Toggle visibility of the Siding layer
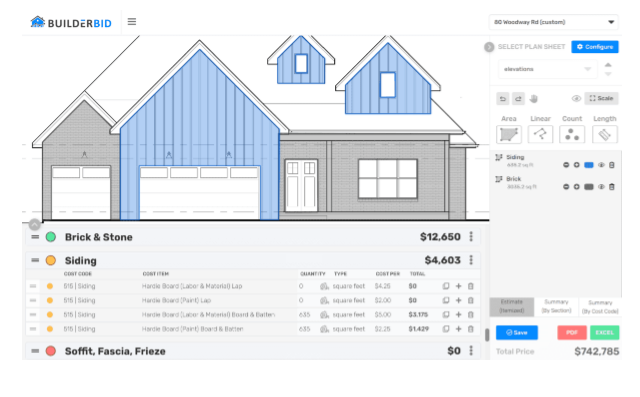This screenshot has height=397, width=640. [601, 165]
